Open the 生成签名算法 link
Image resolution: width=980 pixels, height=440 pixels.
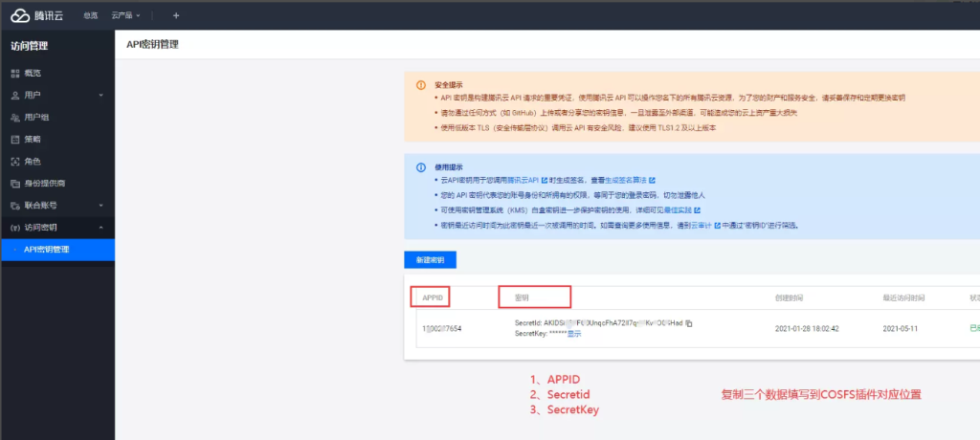pyautogui.click(x=626, y=180)
